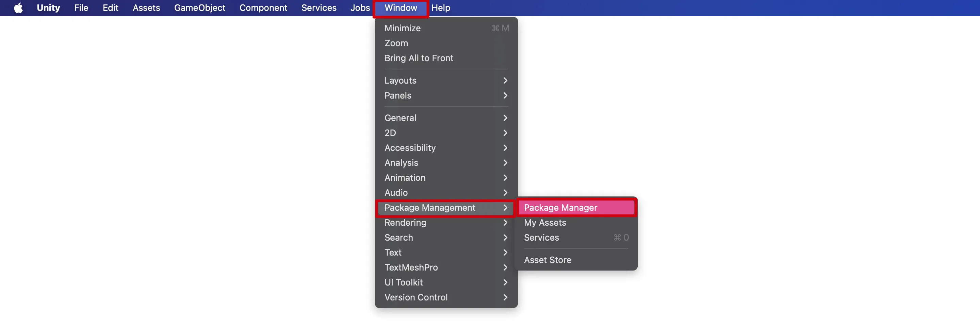
Task: Expand the Panels submenu
Action: tap(446, 96)
